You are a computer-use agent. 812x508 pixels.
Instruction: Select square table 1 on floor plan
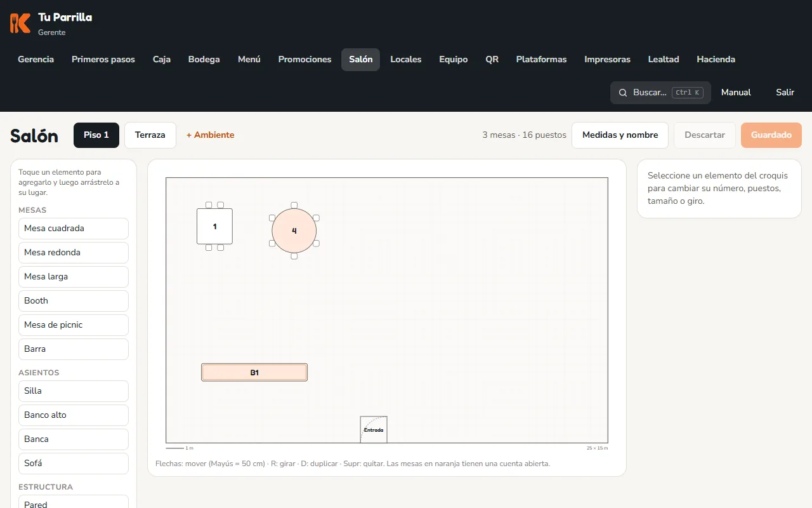click(x=214, y=227)
